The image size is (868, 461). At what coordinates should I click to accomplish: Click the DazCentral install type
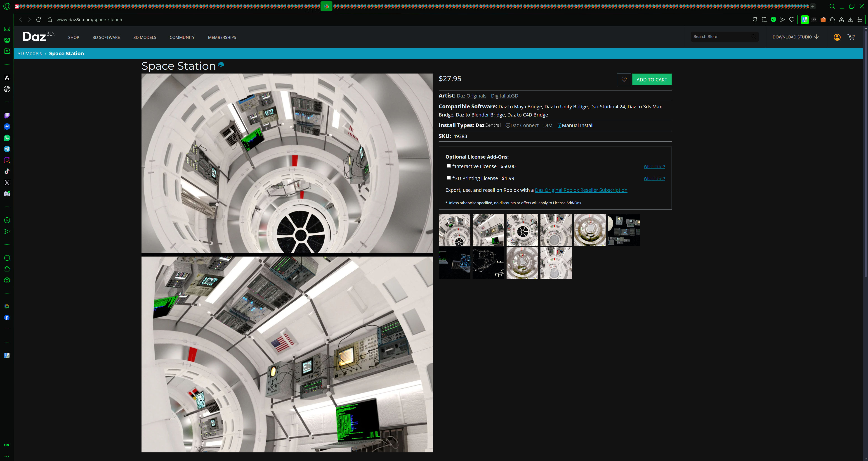click(x=488, y=125)
